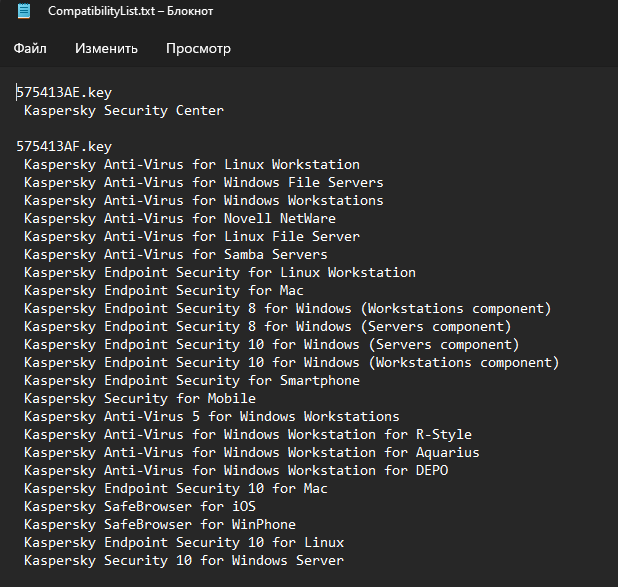Click the 575413AE.key text line

[x=64, y=92]
